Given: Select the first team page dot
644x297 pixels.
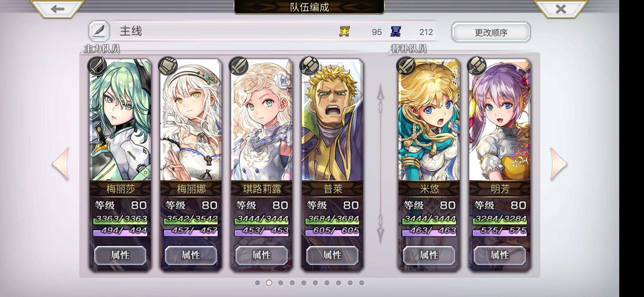Looking at the screenshot, I should click(257, 283).
